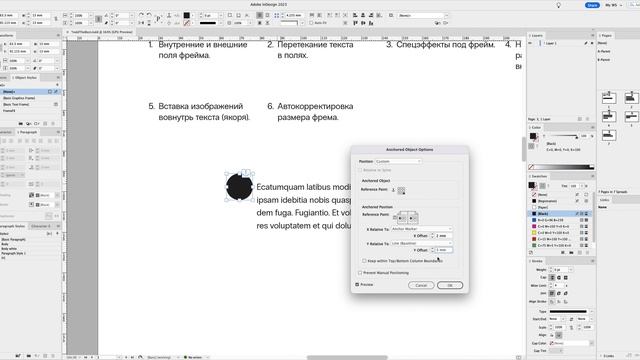Select Layer 1 row in Layers panel
Image resolution: width=640 pixels, height=360 pixels.
point(561,43)
